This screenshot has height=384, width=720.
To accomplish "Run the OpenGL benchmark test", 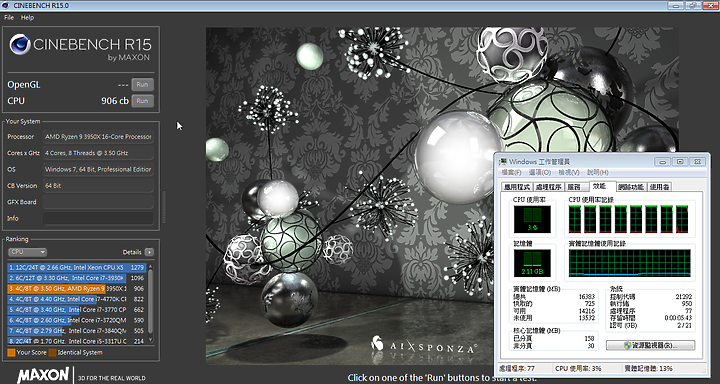I will tap(142, 85).
